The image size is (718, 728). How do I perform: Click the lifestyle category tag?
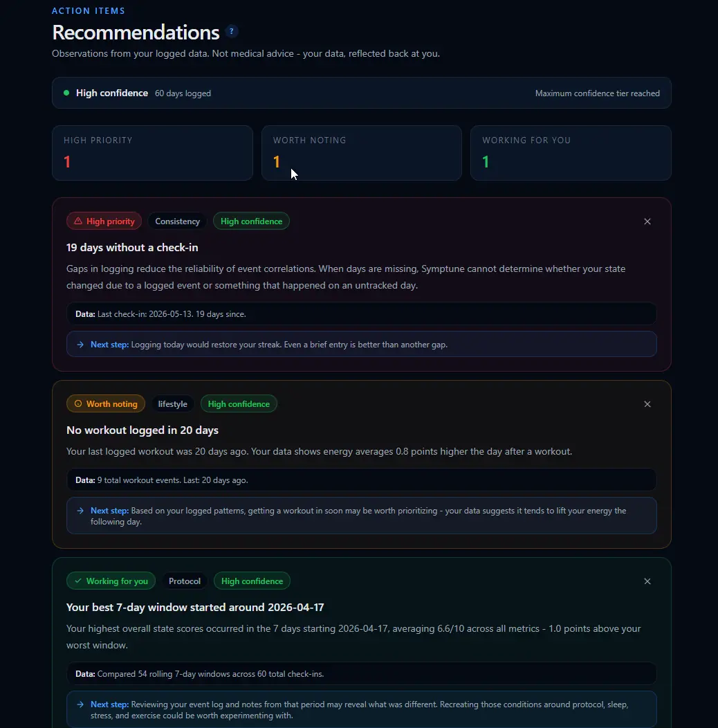pyautogui.click(x=173, y=404)
